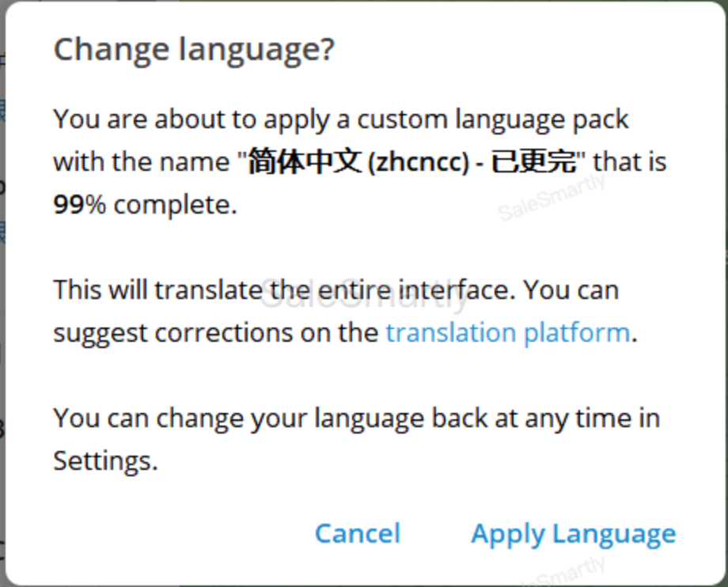Screen dimensions: 728x587
Task: Click the '已更完' characters in pack name
Action: [533, 162]
